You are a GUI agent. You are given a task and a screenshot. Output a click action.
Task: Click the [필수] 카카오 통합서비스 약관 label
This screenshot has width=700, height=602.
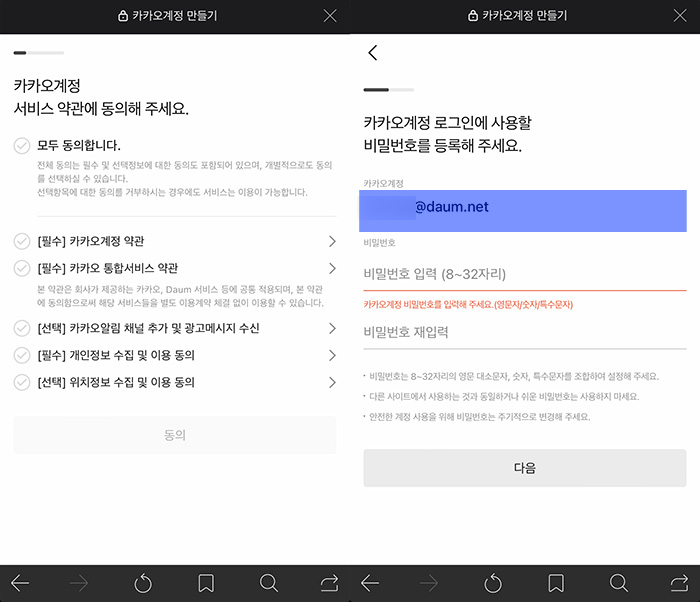[108, 268]
